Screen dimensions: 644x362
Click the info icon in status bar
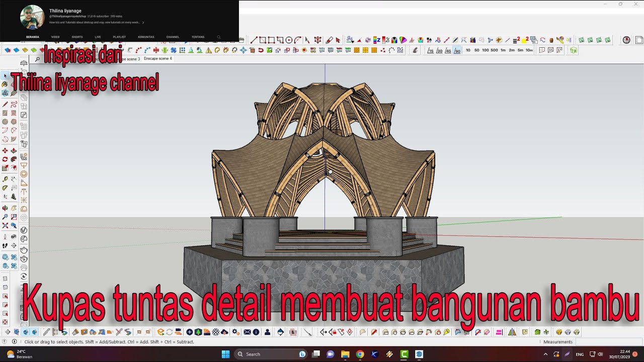coord(14,341)
